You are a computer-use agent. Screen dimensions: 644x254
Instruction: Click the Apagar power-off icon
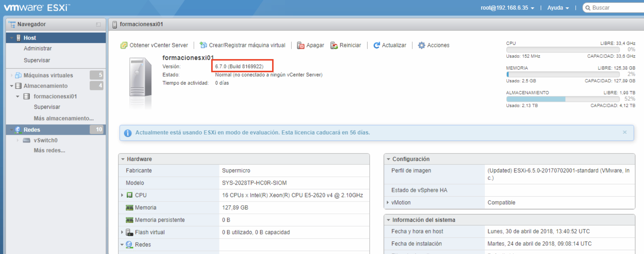click(301, 45)
